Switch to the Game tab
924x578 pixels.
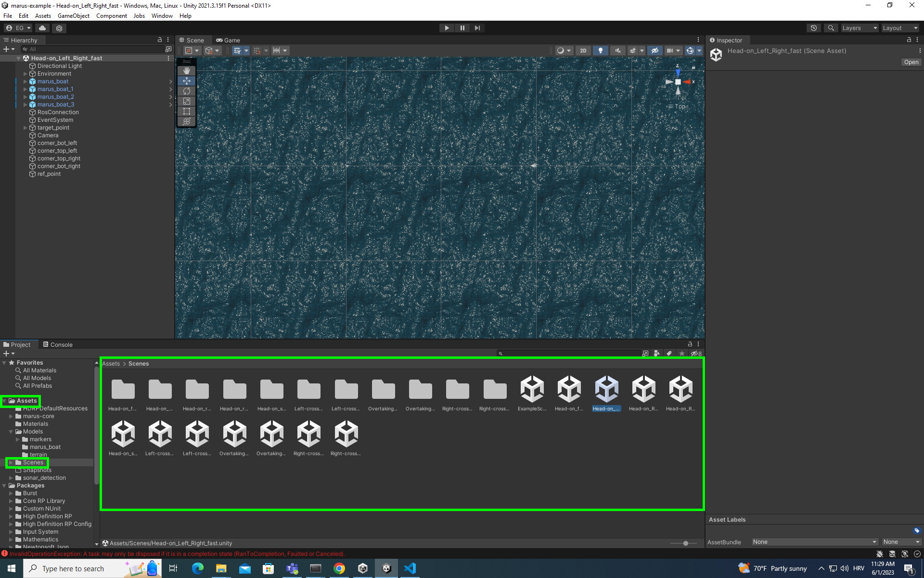click(x=229, y=40)
